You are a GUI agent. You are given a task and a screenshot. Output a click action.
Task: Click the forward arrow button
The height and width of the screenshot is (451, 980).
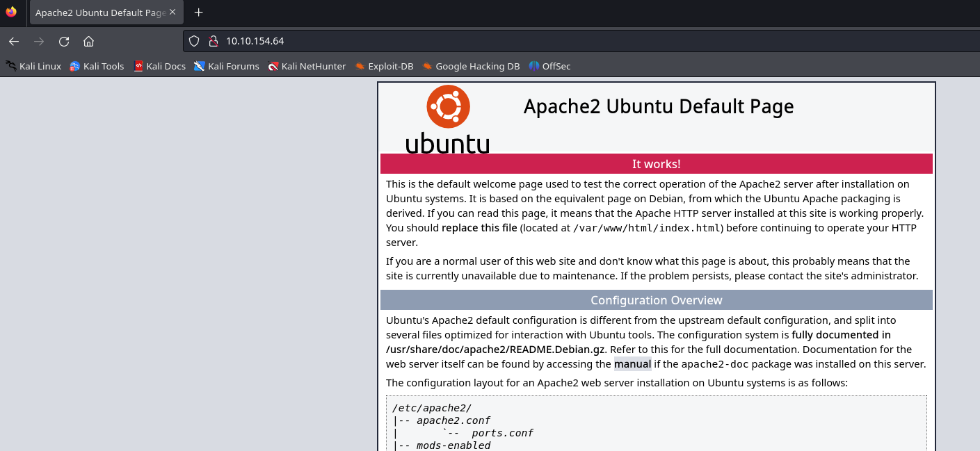pyautogui.click(x=39, y=41)
